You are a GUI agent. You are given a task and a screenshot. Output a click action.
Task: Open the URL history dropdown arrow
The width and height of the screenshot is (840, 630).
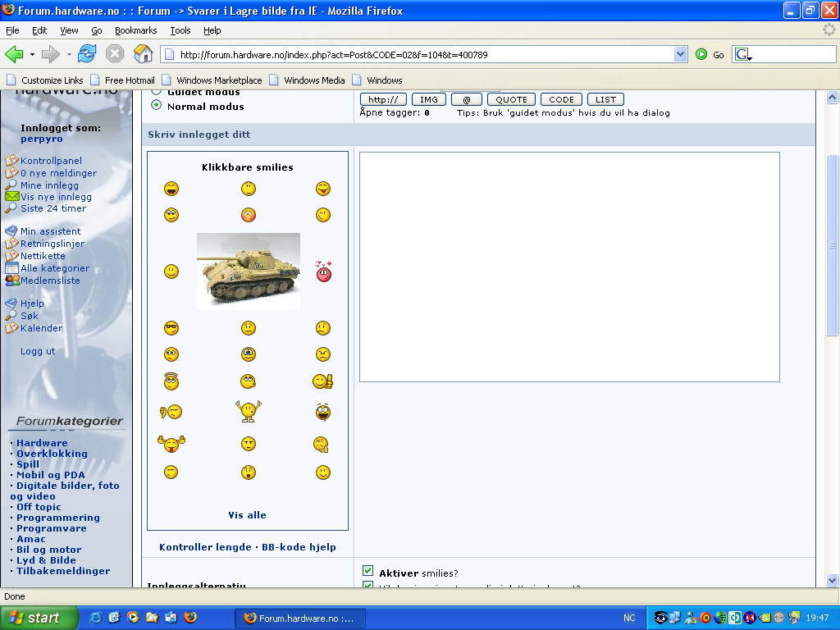[x=680, y=53]
